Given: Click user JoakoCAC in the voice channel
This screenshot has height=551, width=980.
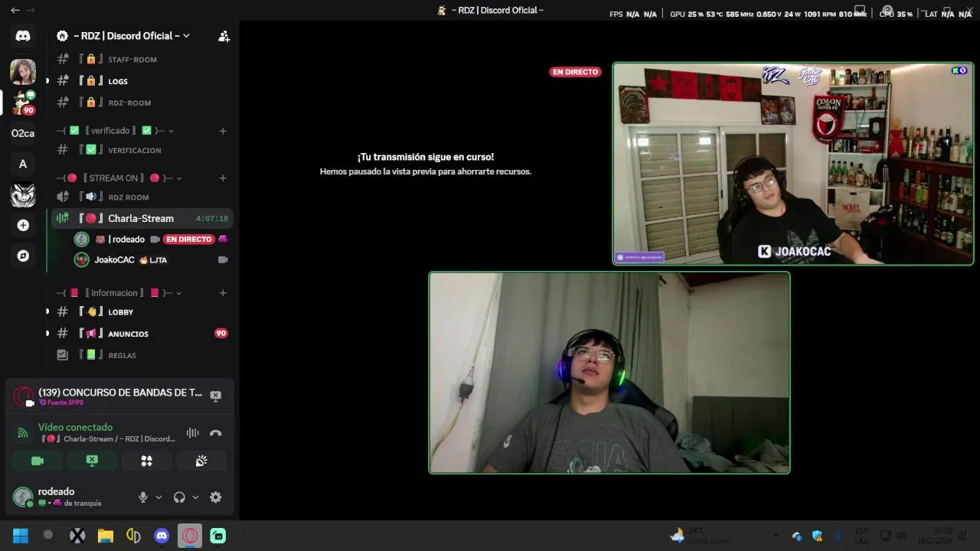Looking at the screenshot, I should pyautogui.click(x=152, y=260).
